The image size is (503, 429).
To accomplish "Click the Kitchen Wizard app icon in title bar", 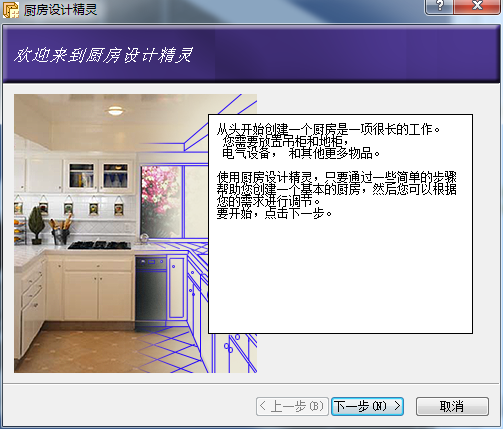I will coord(11,10).
